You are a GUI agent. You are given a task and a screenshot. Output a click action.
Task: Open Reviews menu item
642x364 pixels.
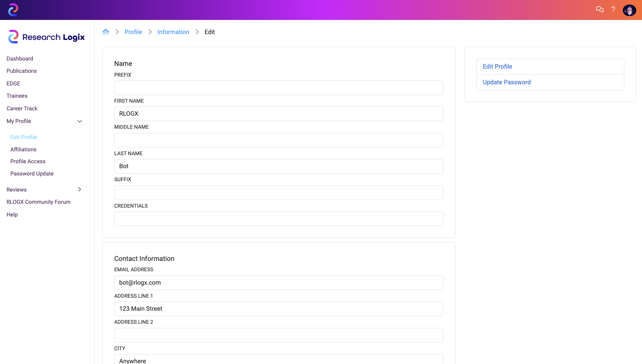tap(16, 190)
